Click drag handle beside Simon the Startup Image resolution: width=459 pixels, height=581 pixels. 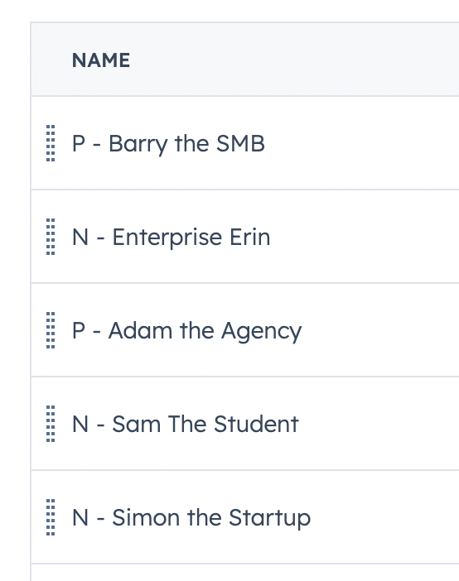tap(51, 517)
